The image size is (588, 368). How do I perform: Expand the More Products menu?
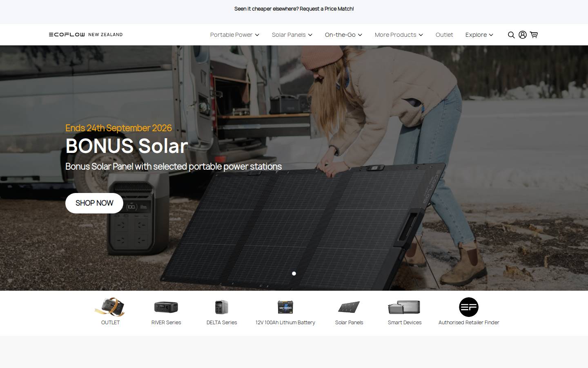(x=399, y=35)
